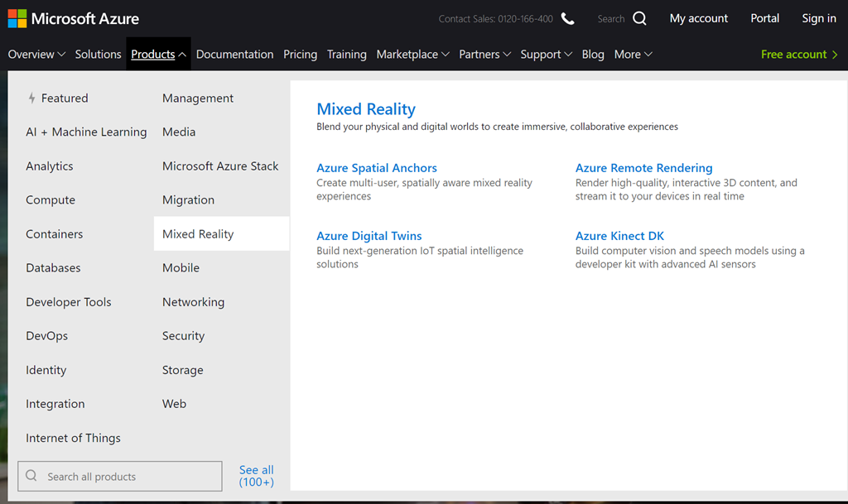Screen dimensions: 848x504
Task: Click the phone icon beside Contact Sales
Action: pyautogui.click(x=567, y=18)
